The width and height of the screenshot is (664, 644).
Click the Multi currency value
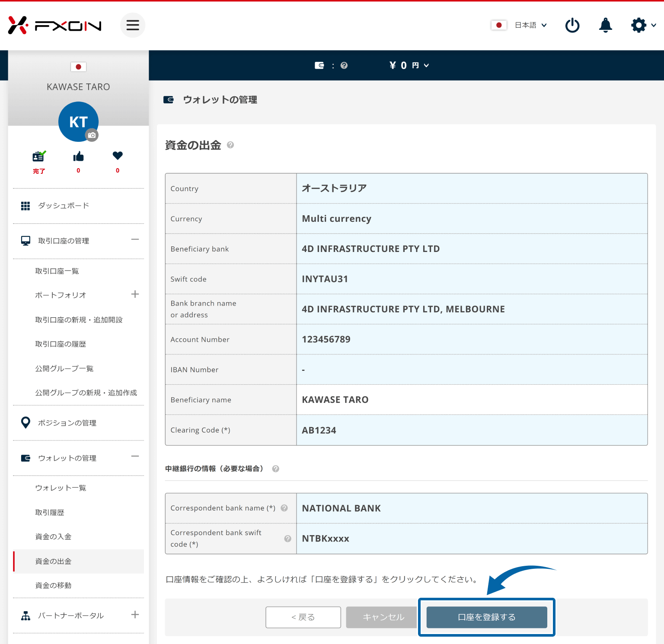pyautogui.click(x=336, y=219)
